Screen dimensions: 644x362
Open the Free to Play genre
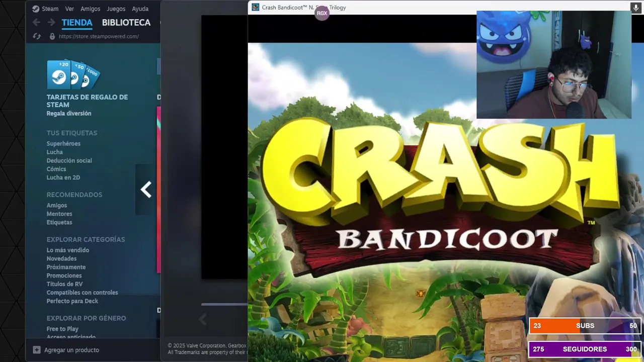[x=62, y=329]
